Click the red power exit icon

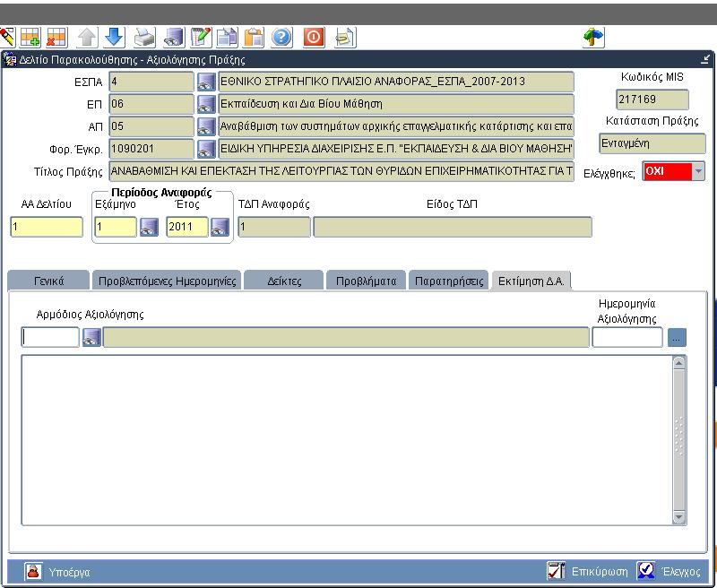pos(314,37)
